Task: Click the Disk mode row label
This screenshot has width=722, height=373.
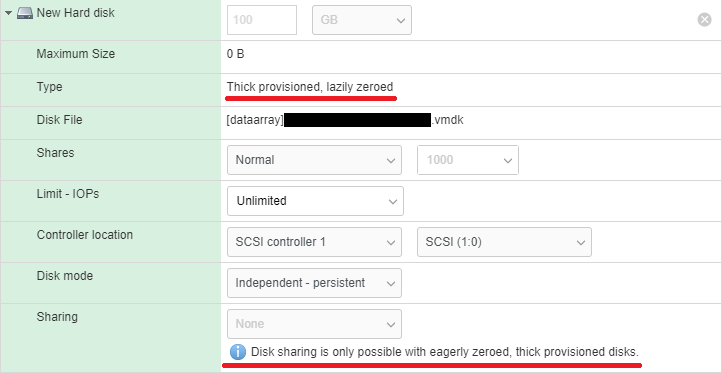Action: coord(64,276)
